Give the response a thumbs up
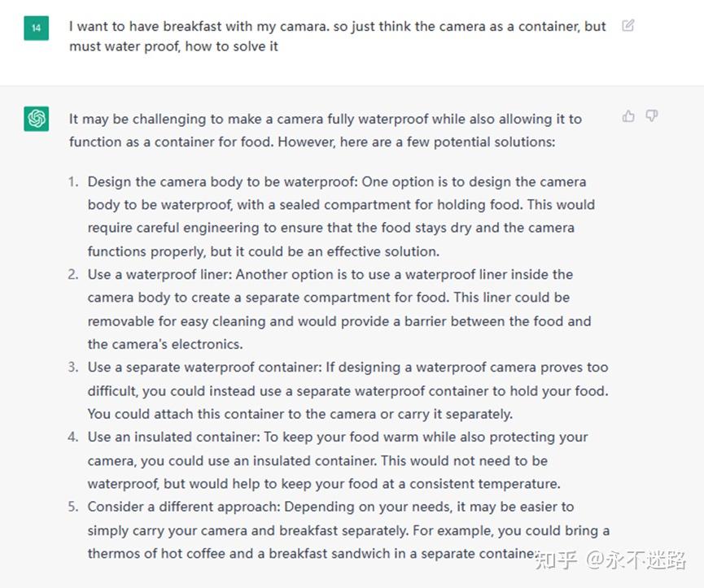Screen dimensions: 704x588 point(628,116)
